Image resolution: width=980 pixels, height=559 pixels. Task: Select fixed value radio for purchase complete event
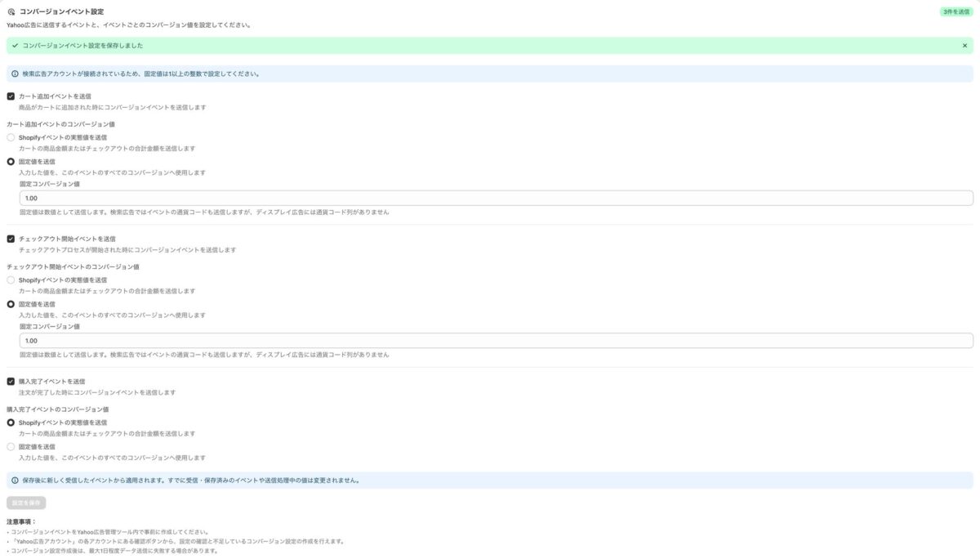tap(11, 447)
